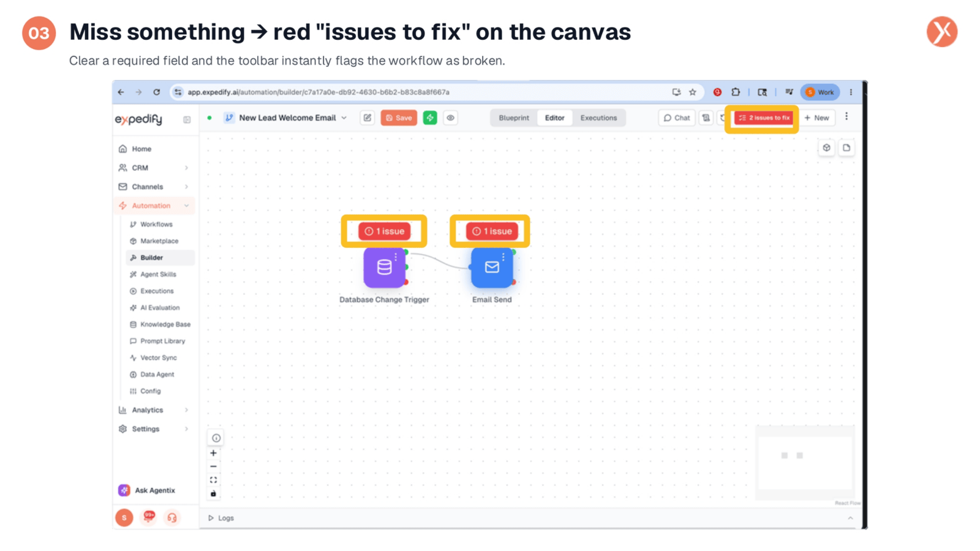The height and width of the screenshot is (551, 980).
Task: Click the document icon on canvas corner
Action: click(846, 148)
